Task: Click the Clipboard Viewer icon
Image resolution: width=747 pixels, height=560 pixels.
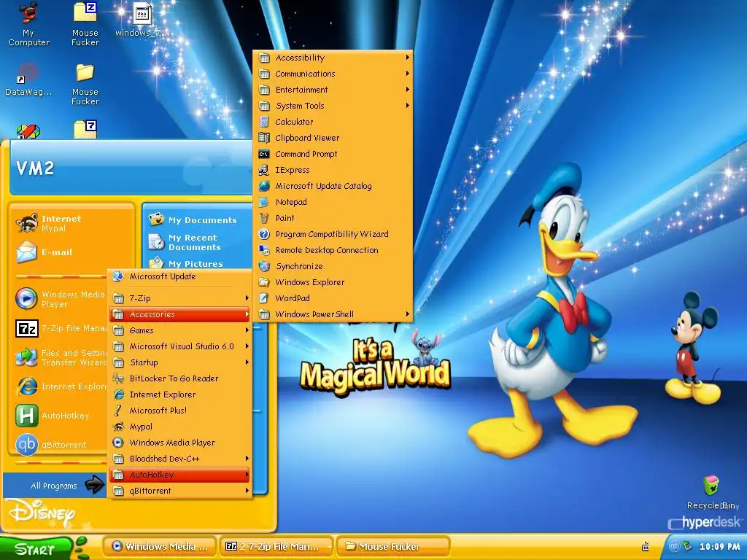Action: [x=264, y=138]
